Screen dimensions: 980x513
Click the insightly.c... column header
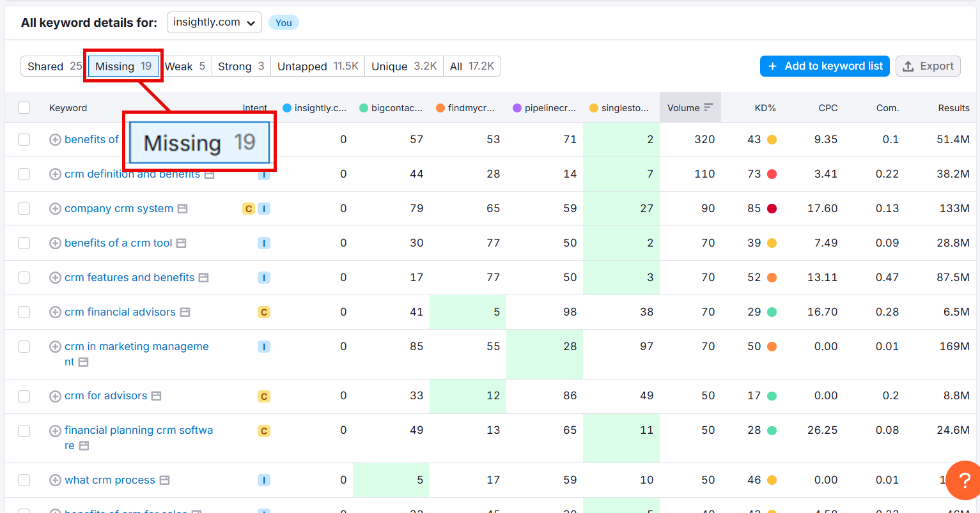(x=315, y=108)
